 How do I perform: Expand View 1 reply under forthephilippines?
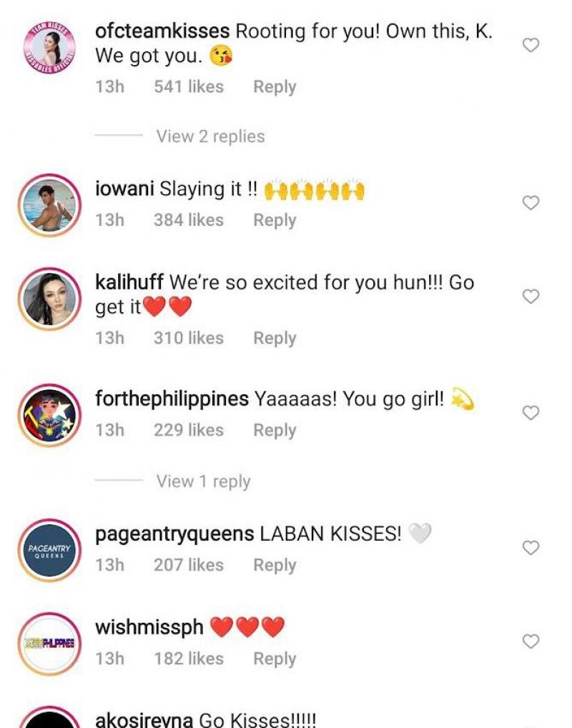pos(204,482)
